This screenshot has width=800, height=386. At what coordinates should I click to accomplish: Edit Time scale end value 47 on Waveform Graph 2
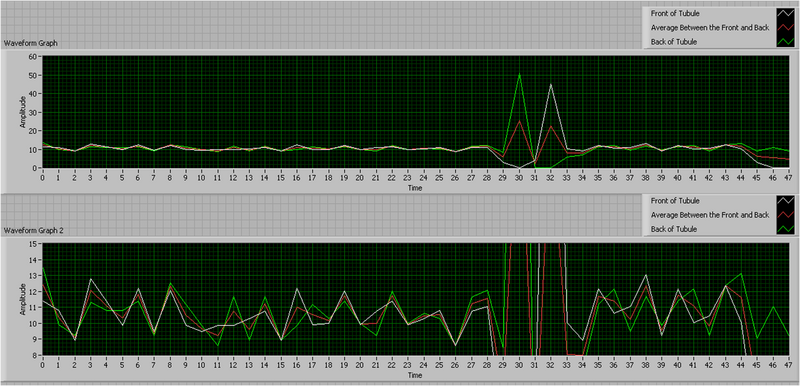pos(789,366)
